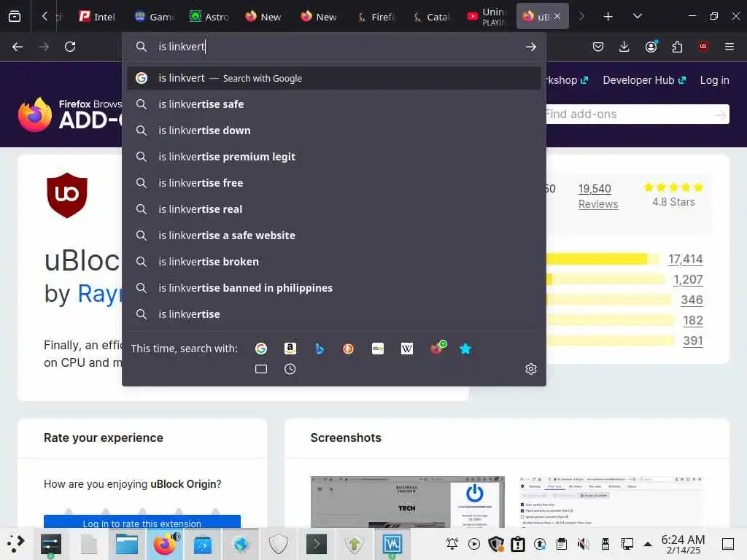Switch to the YouTube playing tab

[x=487, y=17]
